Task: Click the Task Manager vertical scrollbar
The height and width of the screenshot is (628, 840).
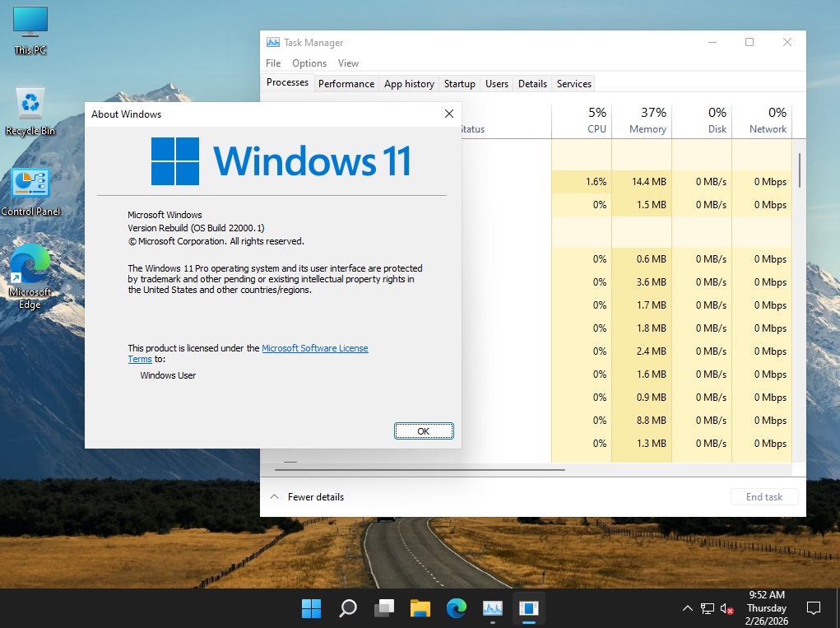Action: [x=799, y=170]
